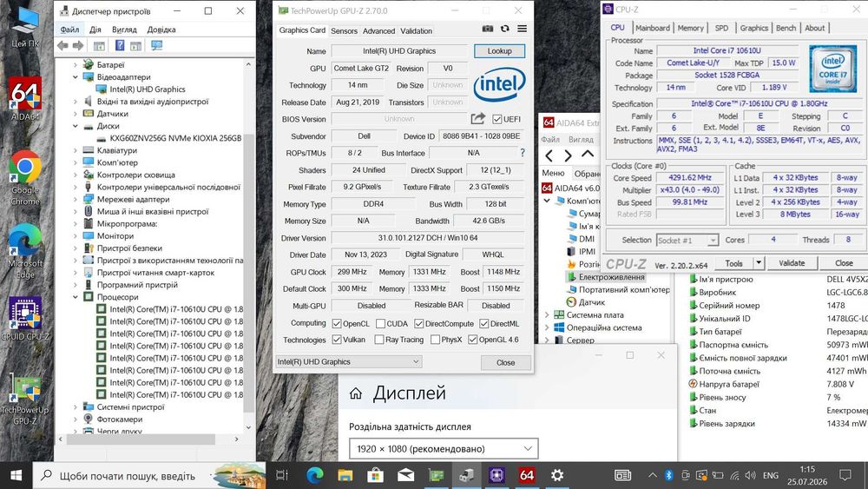Expand the Батареї tree node
This screenshot has height=489, width=868.
point(76,65)
